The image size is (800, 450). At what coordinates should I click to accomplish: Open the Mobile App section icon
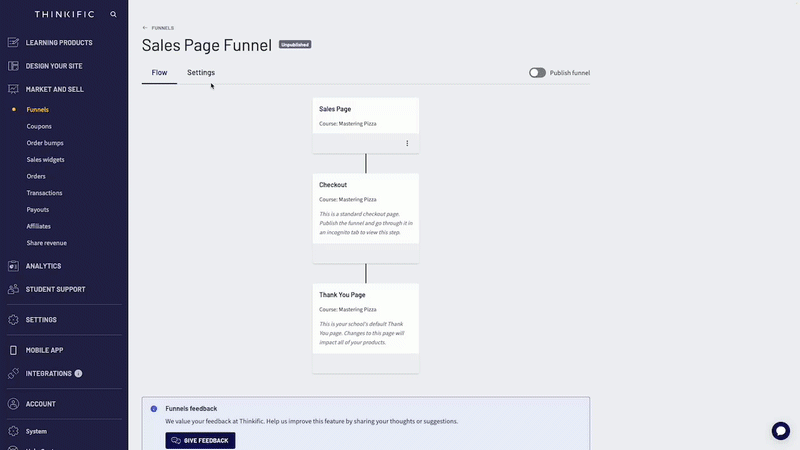(x=13, y=351)
